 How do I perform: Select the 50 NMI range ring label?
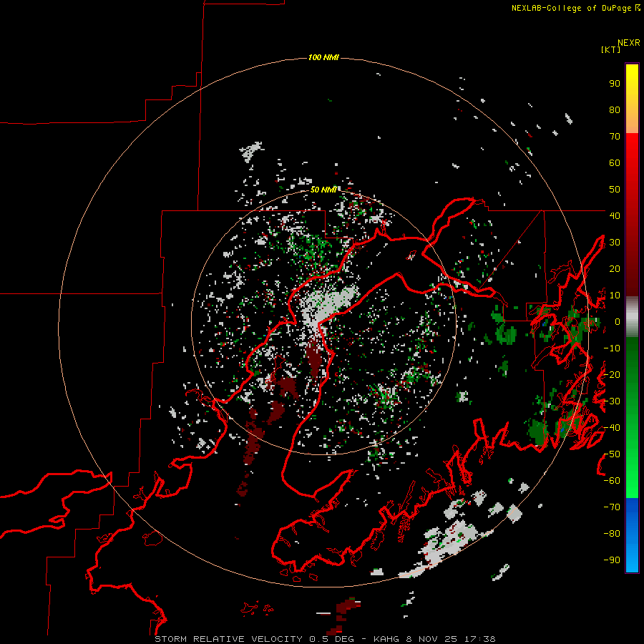point(323,190)
